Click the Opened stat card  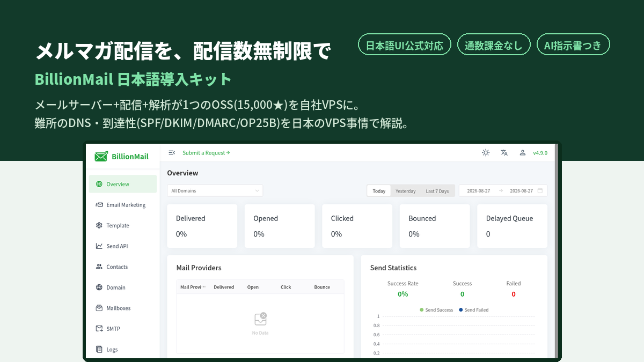point(280,226)
